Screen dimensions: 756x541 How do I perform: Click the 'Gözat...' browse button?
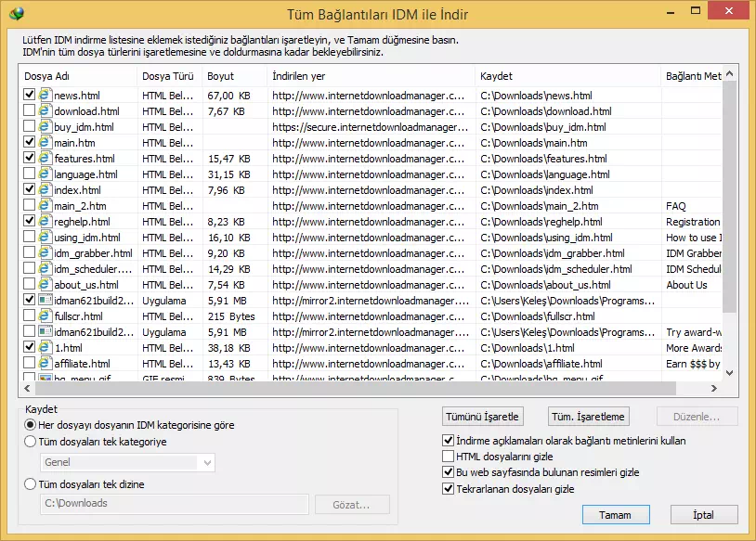(352, 505)
